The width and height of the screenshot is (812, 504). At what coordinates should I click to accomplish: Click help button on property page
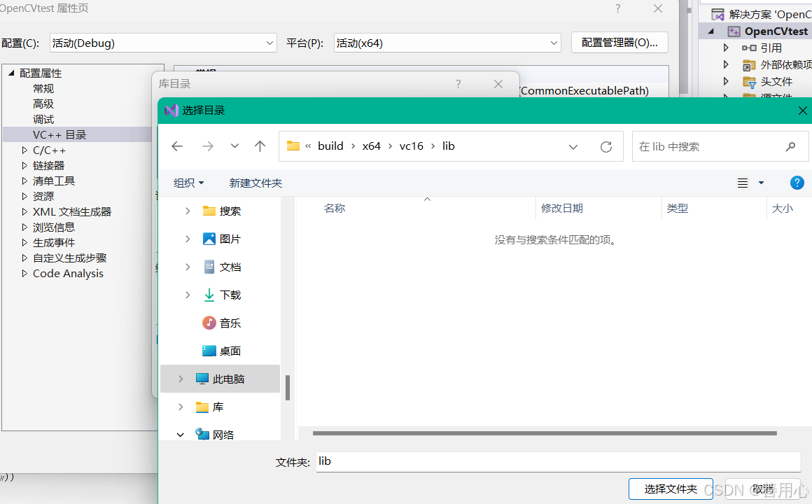pos(618,9)
